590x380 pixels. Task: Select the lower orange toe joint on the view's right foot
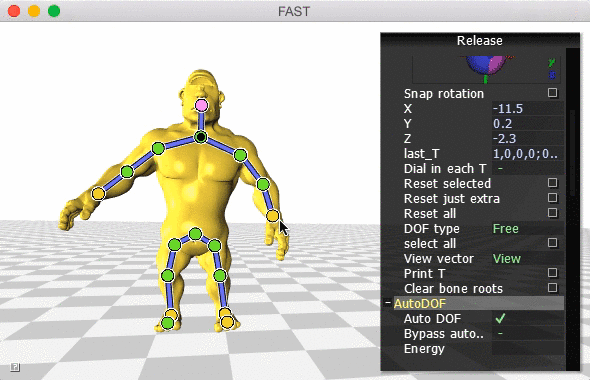tap(227, 322)
